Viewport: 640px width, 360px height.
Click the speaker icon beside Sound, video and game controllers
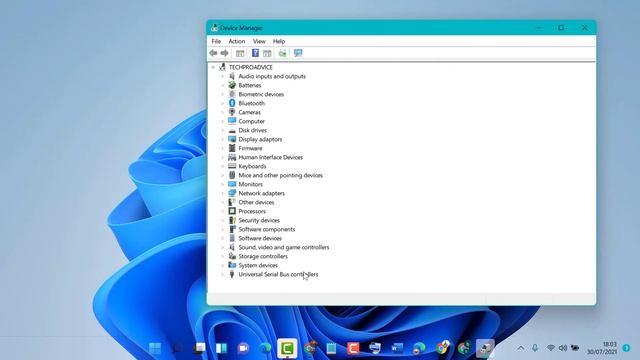[232, 247]
